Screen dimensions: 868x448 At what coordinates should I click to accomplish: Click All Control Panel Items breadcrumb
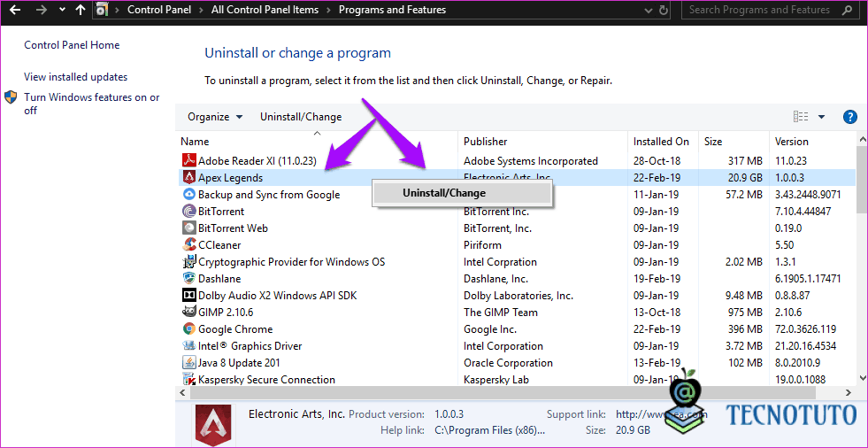click(265, 10)
